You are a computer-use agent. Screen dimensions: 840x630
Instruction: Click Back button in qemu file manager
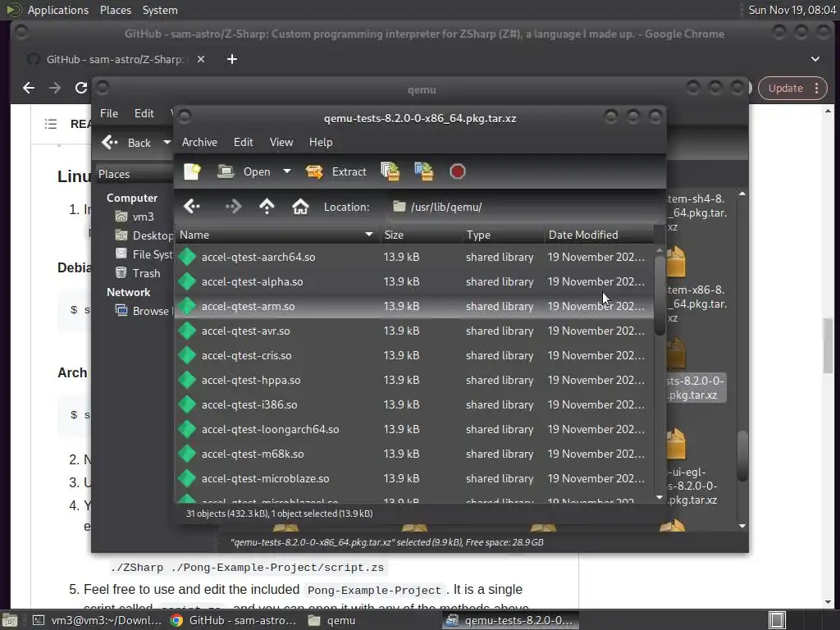tap(129, 143)
